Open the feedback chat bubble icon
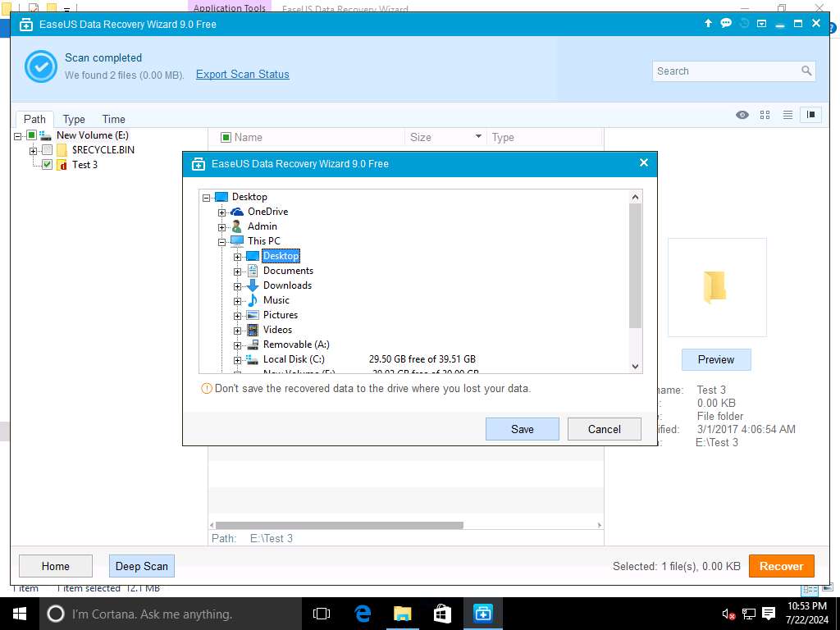840x630 pixels. (726, 23)
